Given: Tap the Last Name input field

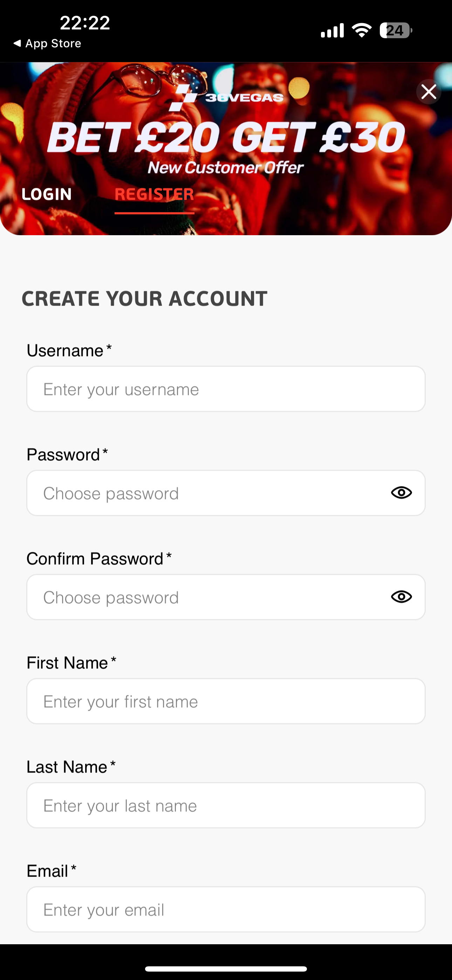Looking at the screenshot, I should (226, 805).
